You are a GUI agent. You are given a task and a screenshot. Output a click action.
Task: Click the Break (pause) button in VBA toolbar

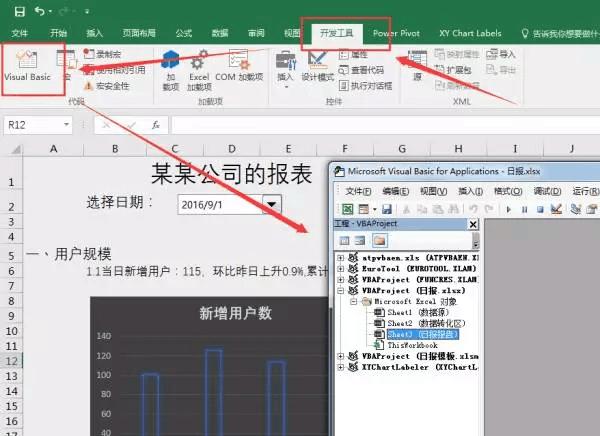tap(524, 209)
